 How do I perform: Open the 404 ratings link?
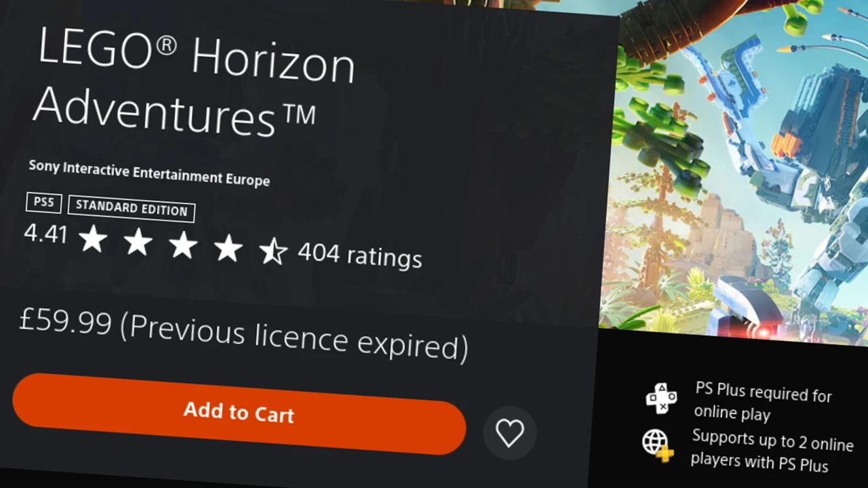click(359, 256)
